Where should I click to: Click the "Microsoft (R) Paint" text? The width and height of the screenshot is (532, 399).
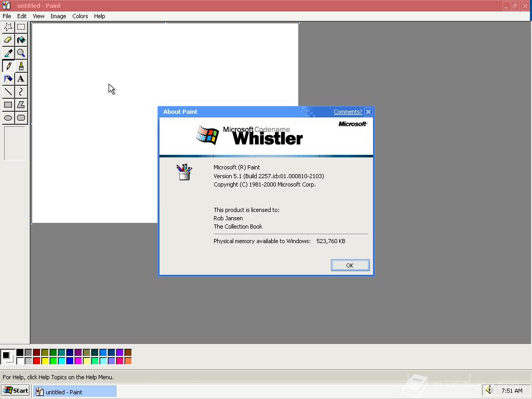point(236,167)
